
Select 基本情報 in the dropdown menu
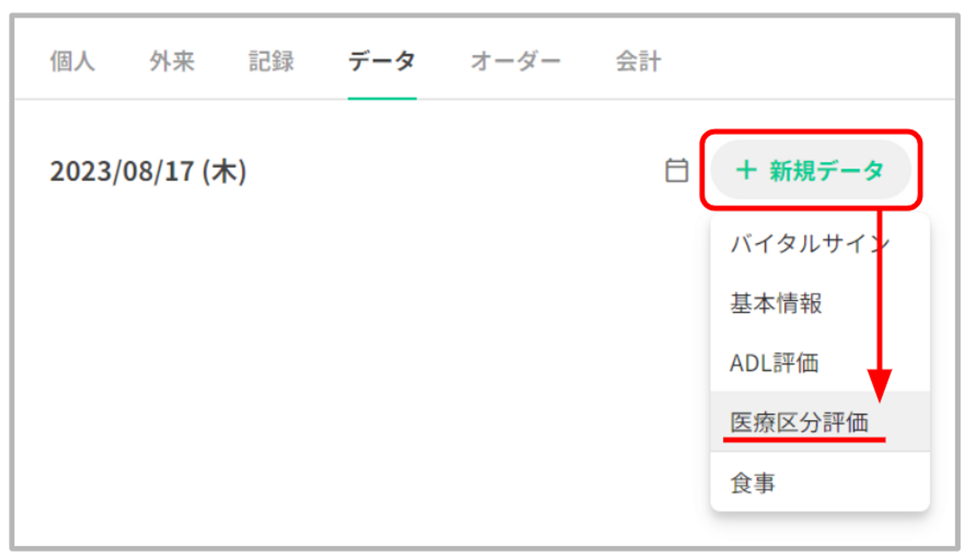click(776, 303)
